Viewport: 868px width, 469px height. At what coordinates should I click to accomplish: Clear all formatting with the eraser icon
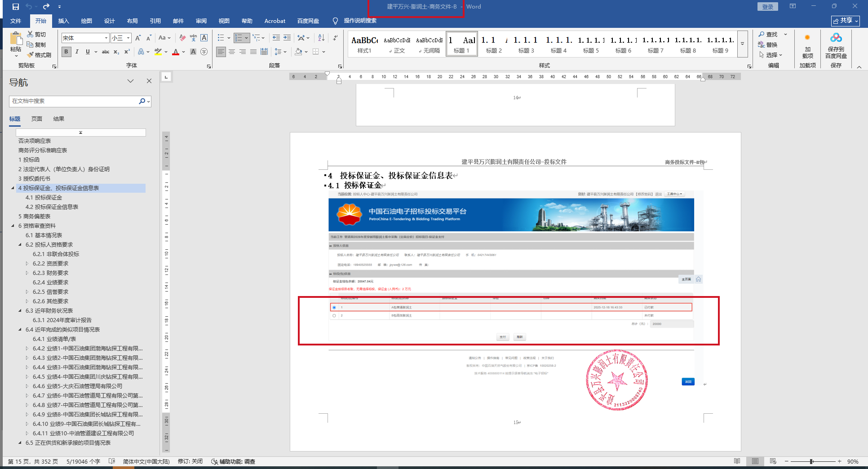click(x=182, y=38)
